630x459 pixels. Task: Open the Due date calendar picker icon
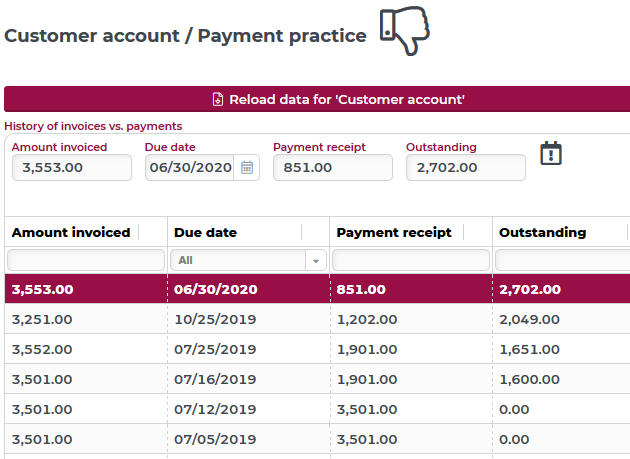tap(247, 168)
